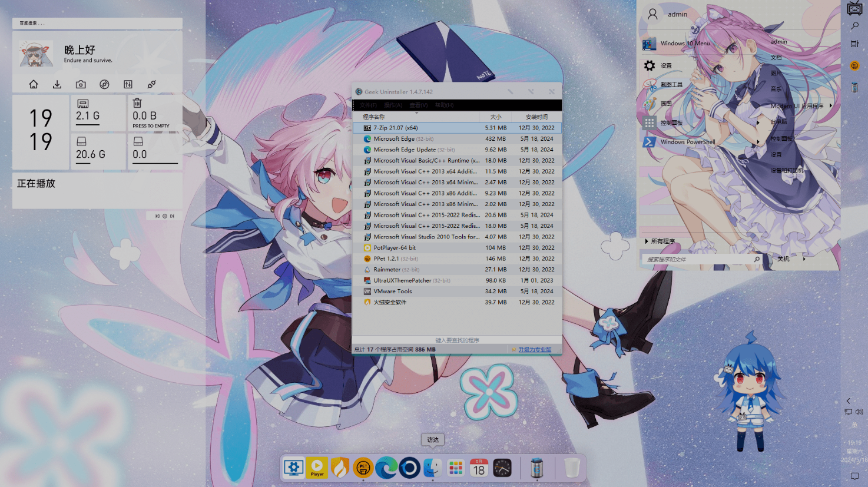Select the Microsoft Edge Update row
Image resolution: width=868 pixels, height=487 pixels.
(x=457, y=150)
